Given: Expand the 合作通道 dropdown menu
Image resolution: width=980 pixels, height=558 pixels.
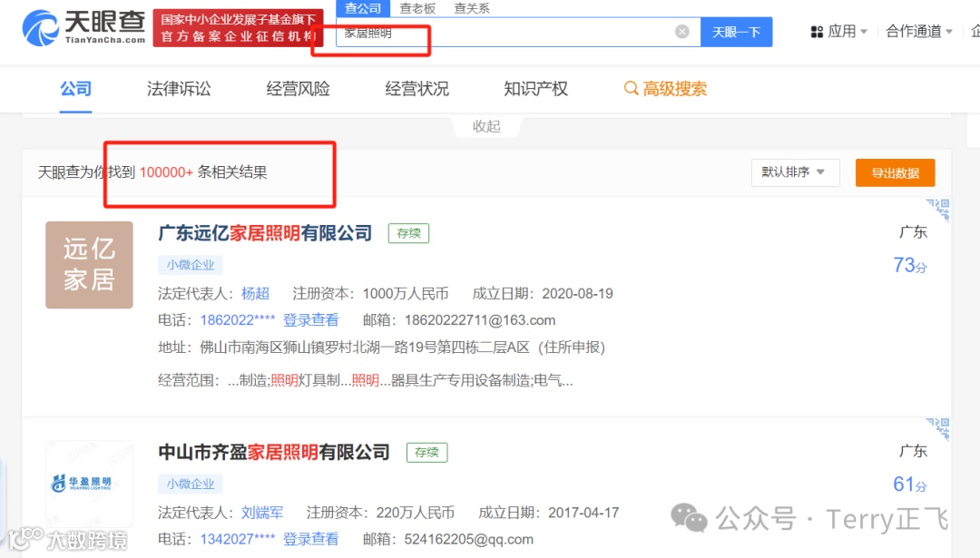Looking at the screenshot, I should 918,31.
